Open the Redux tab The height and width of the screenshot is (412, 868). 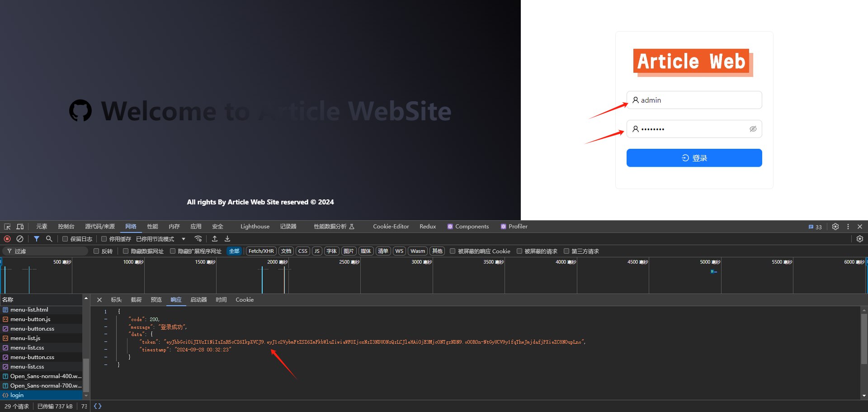(428, 227)
